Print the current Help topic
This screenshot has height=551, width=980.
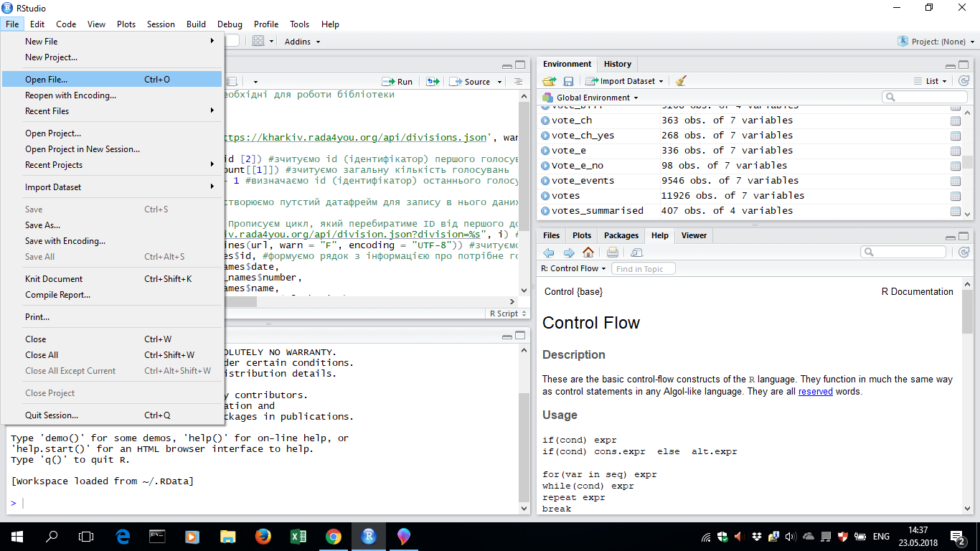612,252
